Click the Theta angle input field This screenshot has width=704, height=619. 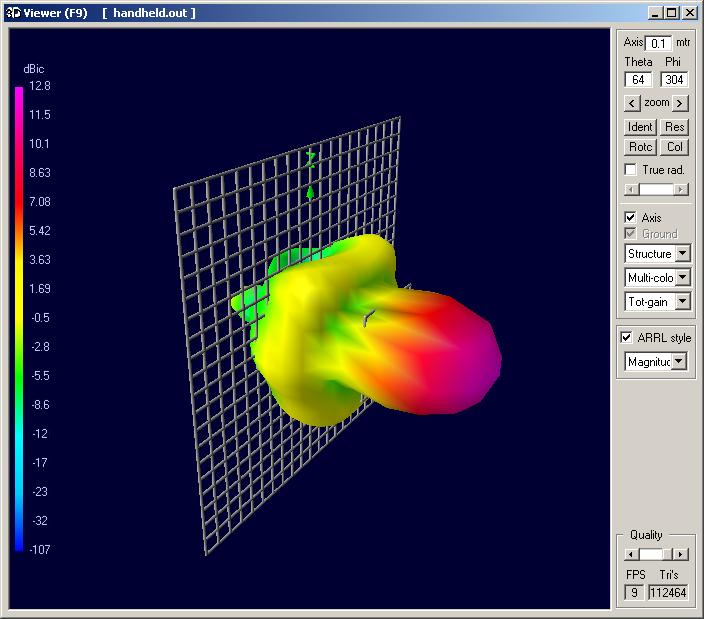[638, 80]
